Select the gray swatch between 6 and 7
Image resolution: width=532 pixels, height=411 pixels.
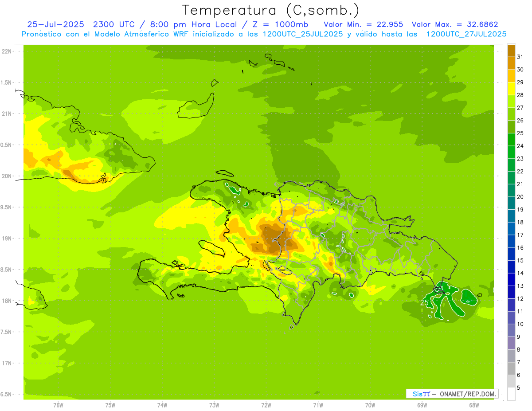[511, 369]
